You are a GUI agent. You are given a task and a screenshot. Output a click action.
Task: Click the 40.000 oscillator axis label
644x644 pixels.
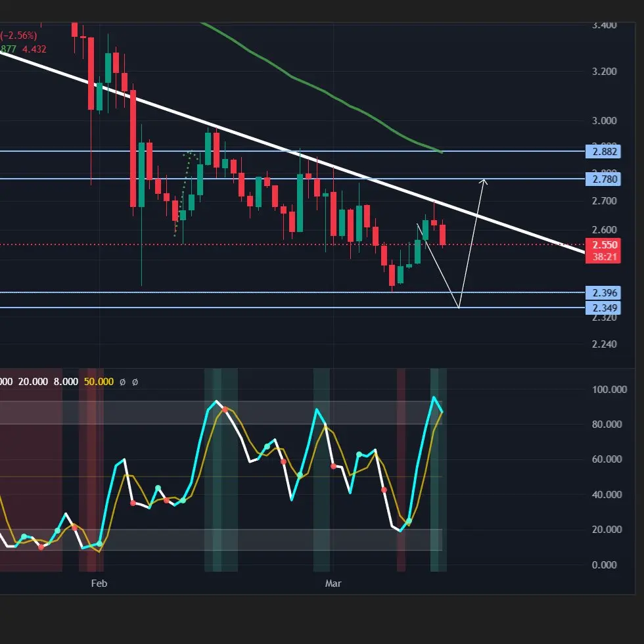pos(607,494)
